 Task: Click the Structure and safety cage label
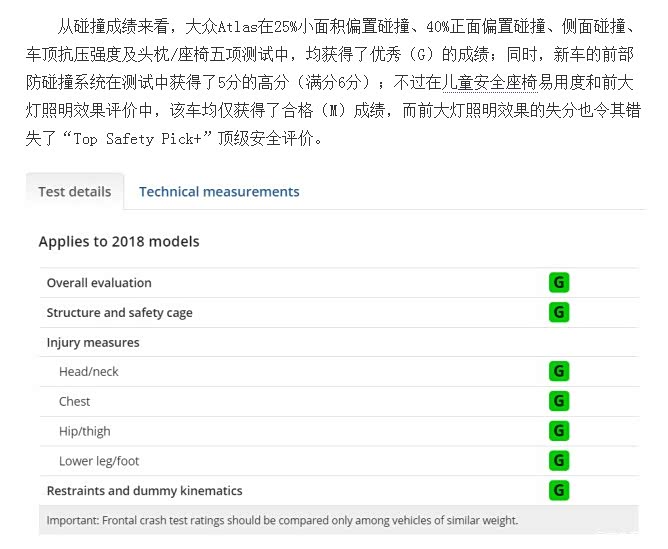(119, 313)
